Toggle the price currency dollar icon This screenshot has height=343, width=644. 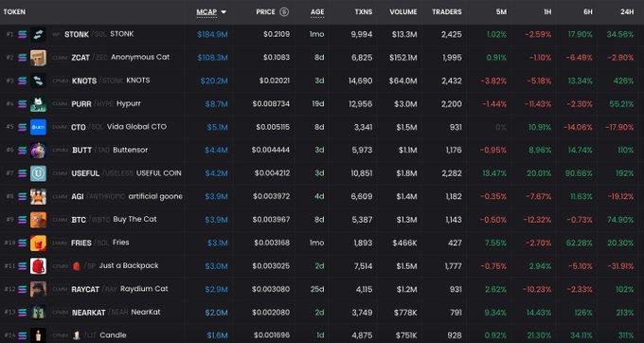(x=284, y=12)
